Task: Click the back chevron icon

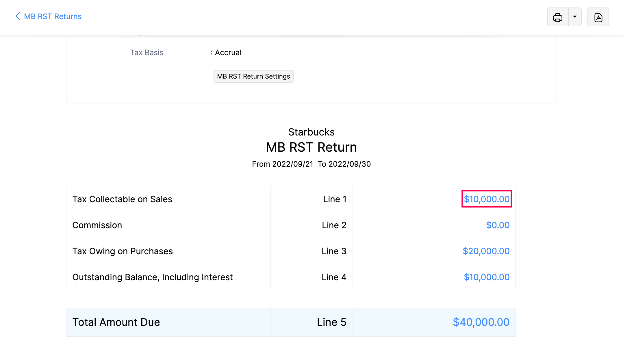Action: (x=18, y=16)
